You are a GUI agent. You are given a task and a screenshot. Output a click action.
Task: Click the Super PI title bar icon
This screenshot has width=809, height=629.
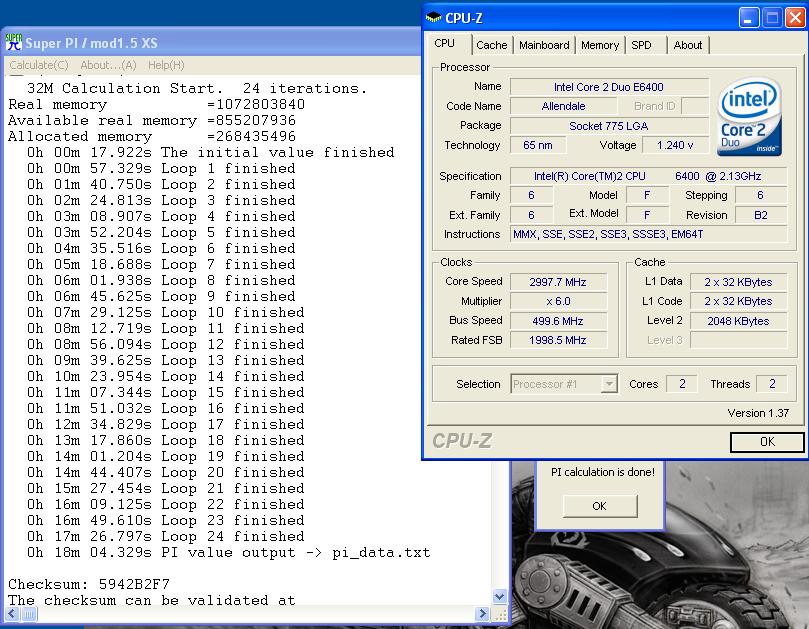(x=13, y=42)
